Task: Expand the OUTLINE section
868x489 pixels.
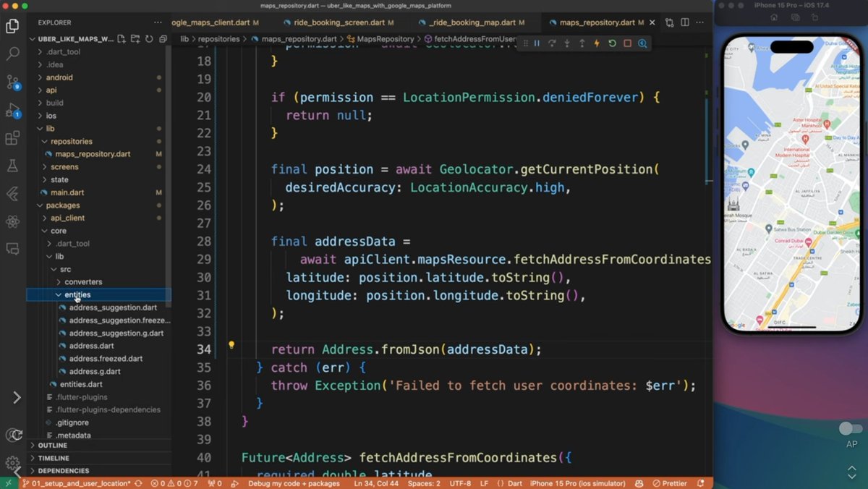Action: (x=98, y=446)
